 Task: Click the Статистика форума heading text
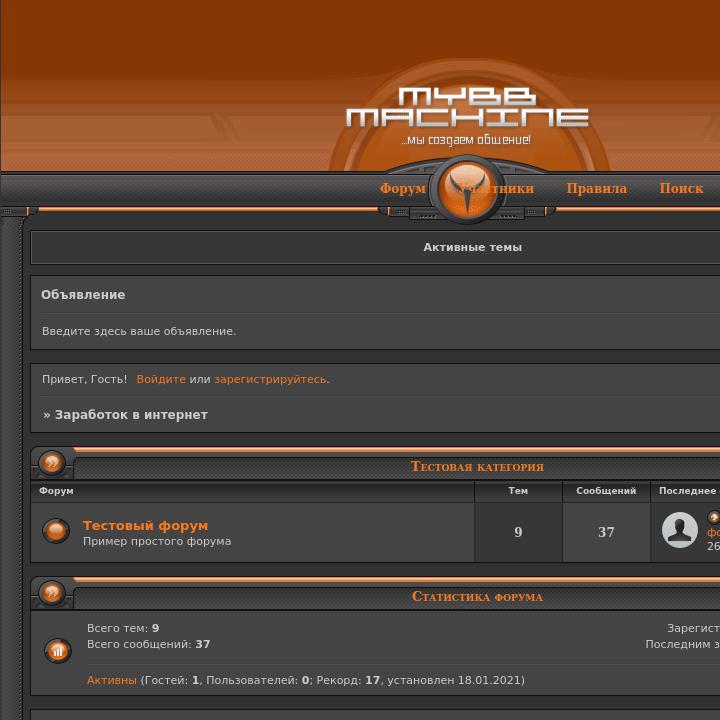click(477, 597)
